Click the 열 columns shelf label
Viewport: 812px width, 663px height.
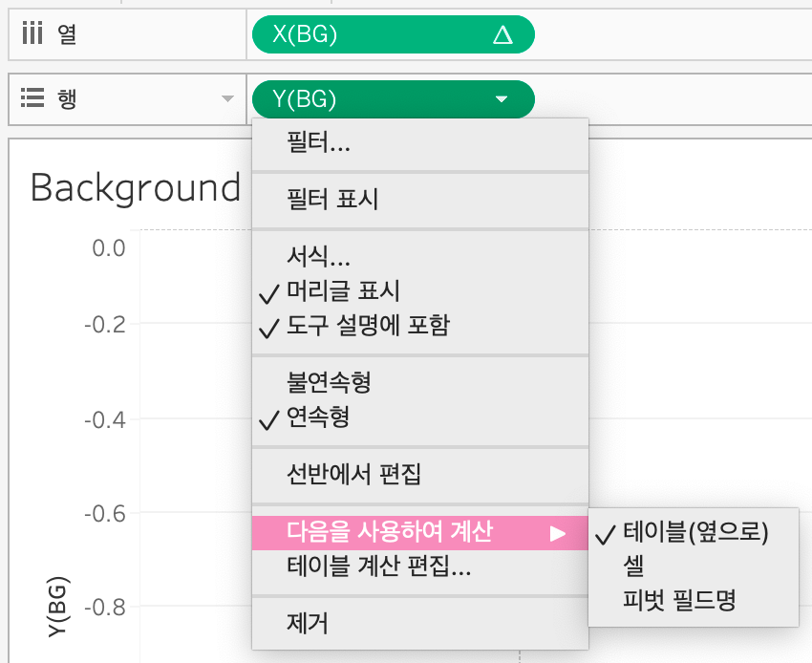pyautogui.click(x=67, y=34)
